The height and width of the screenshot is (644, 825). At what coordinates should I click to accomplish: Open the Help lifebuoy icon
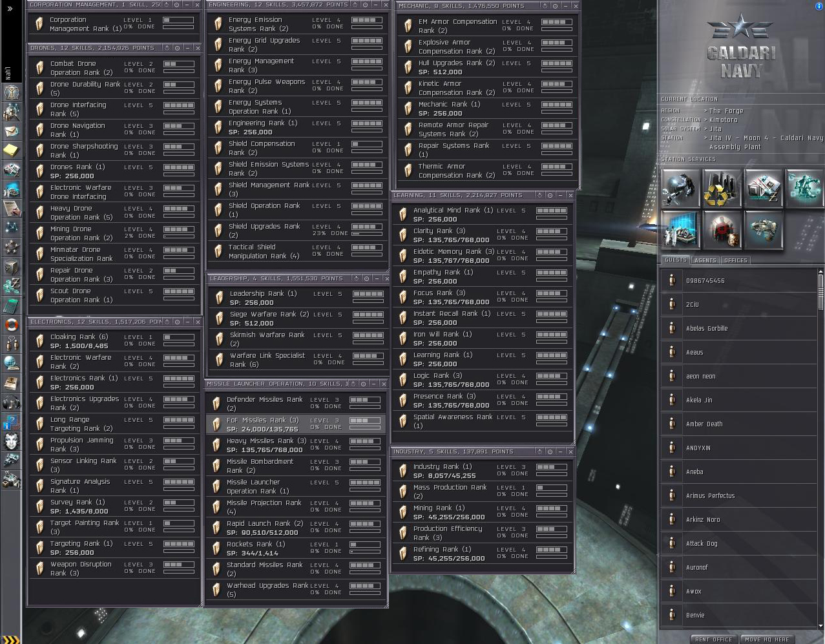[x=11, y=325]
